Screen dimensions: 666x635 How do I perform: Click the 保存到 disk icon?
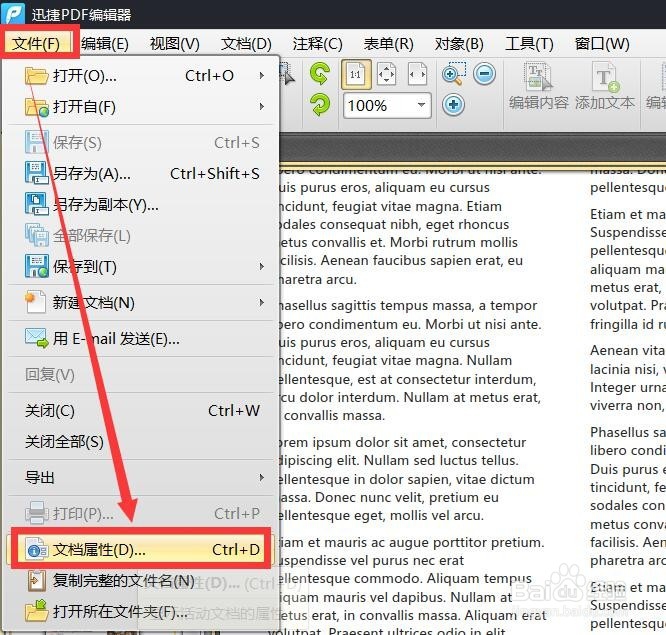37,266
